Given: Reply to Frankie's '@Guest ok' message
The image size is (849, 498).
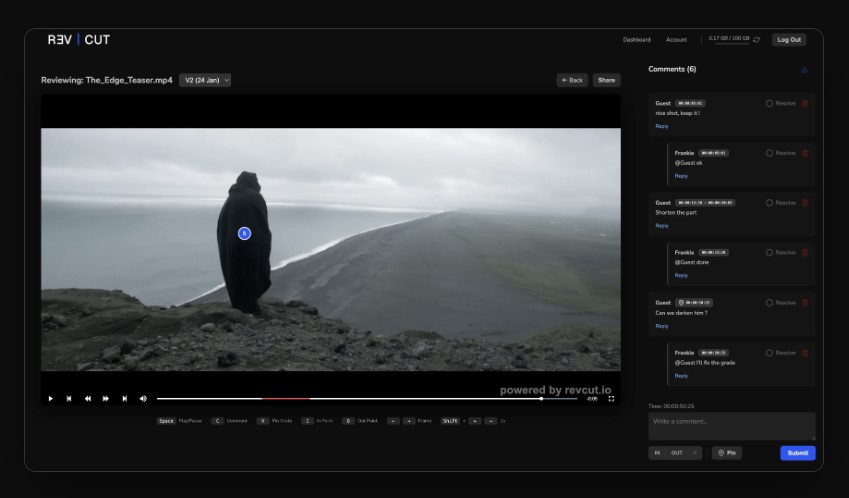Looking at the screenshot, I should [681, 176].
